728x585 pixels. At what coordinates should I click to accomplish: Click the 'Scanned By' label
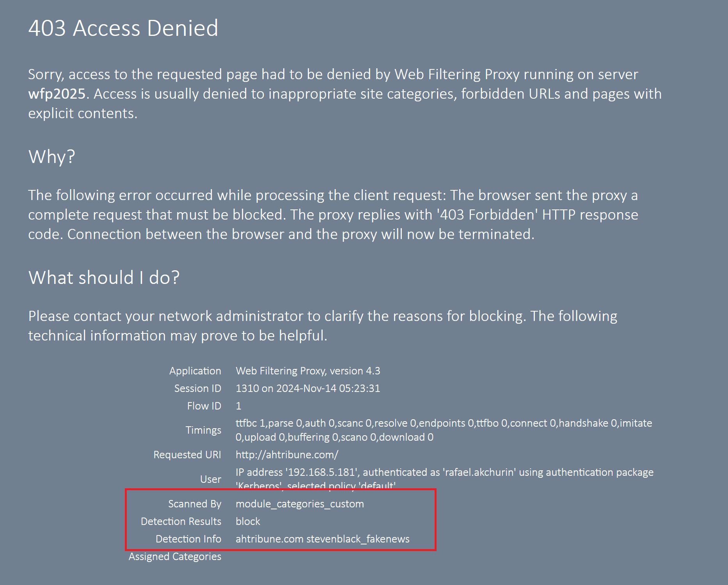pos(195,504)
